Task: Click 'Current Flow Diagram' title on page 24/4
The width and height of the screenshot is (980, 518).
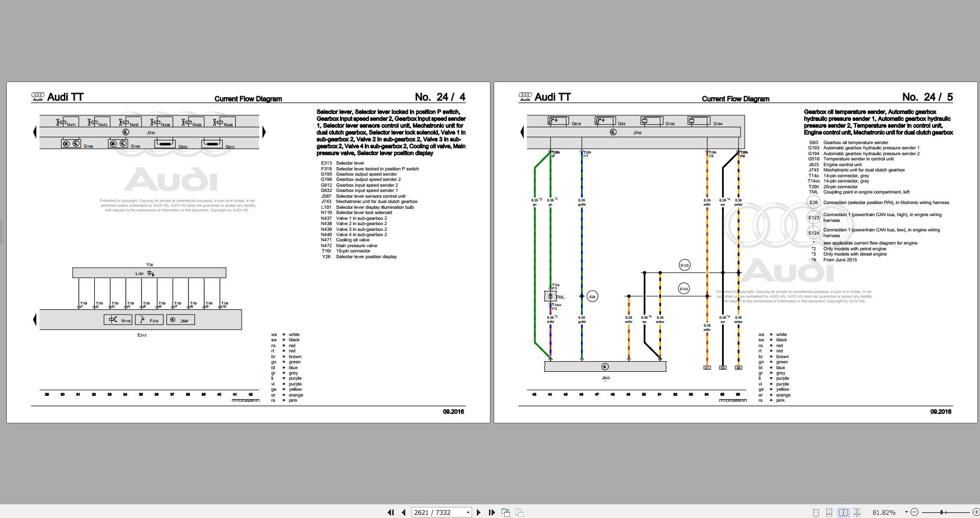Action: point(248,99)
